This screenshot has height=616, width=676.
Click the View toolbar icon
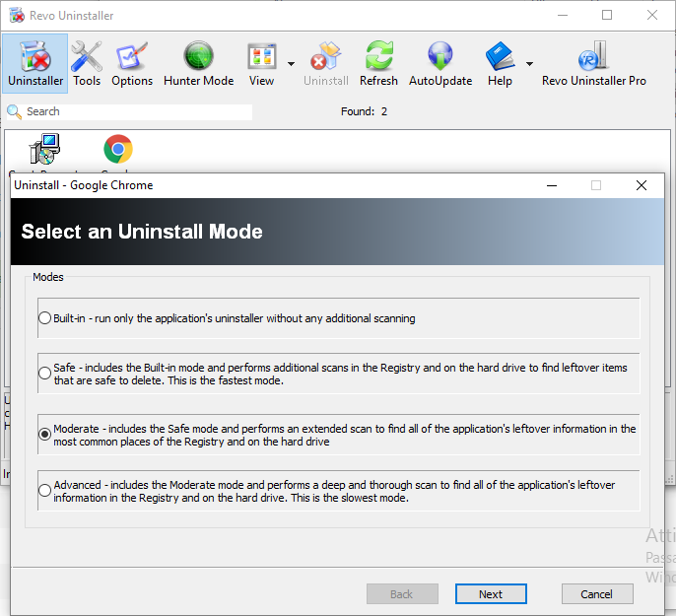[x=262, y=63]
